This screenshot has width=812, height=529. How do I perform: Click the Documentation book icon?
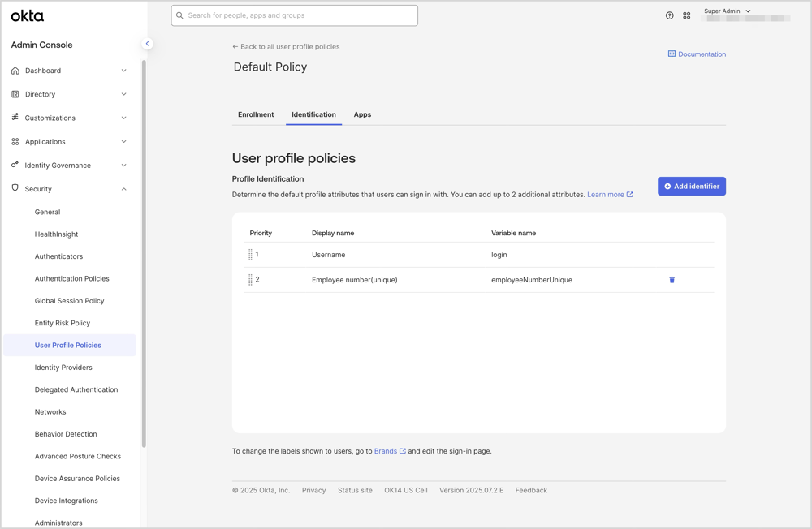click(672, 54)
